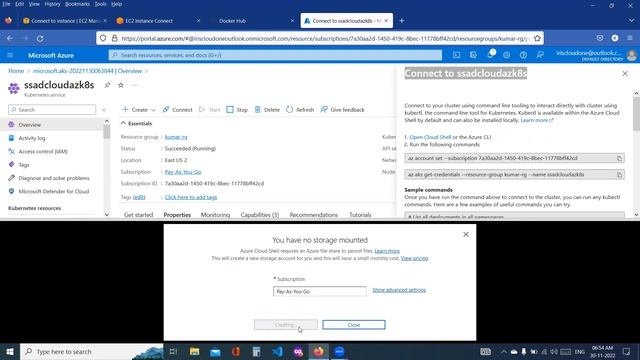The height and width of the screenshot is (360, 640).
Task: Open the Firefox Bookmarks menu
Action: click(77, 4)
